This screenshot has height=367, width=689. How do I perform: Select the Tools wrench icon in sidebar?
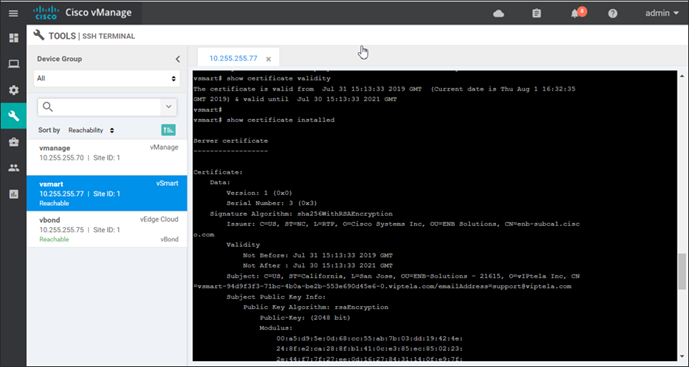(14, 116)
